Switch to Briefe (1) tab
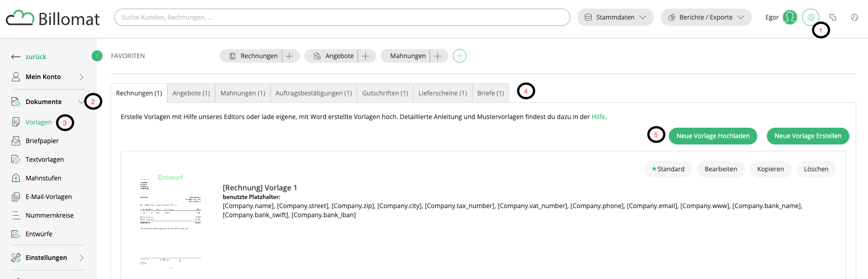Screen dimensions: 868x279 pyautogui.click(x=490, y=93)
